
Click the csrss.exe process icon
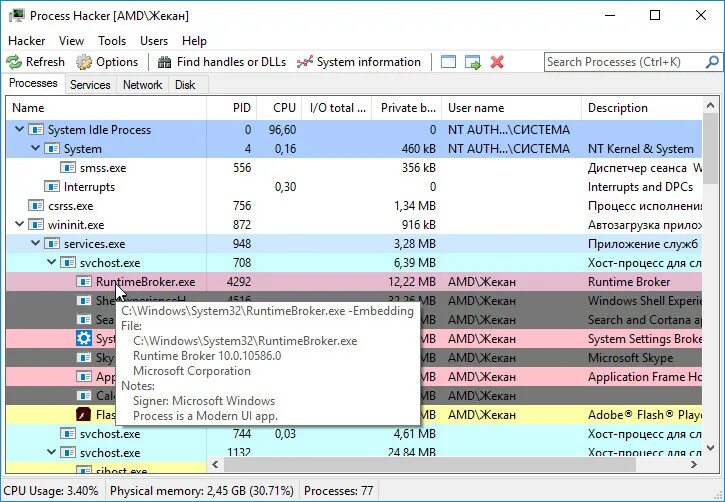click(36, 205)
